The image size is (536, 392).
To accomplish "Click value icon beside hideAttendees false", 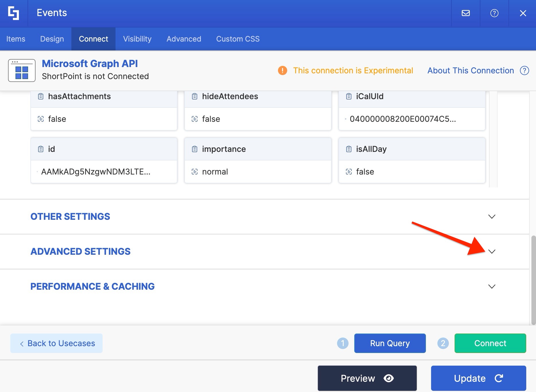I will (x=195, y=119).
